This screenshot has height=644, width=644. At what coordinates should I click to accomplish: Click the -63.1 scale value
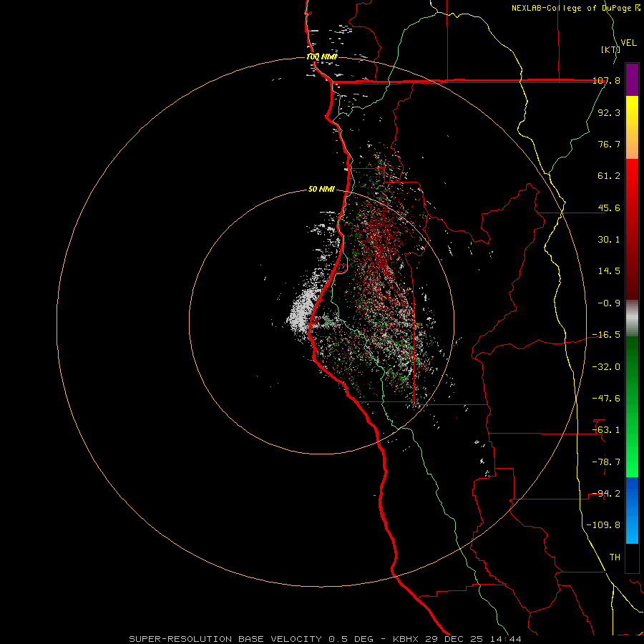click(x=606, y=430)
